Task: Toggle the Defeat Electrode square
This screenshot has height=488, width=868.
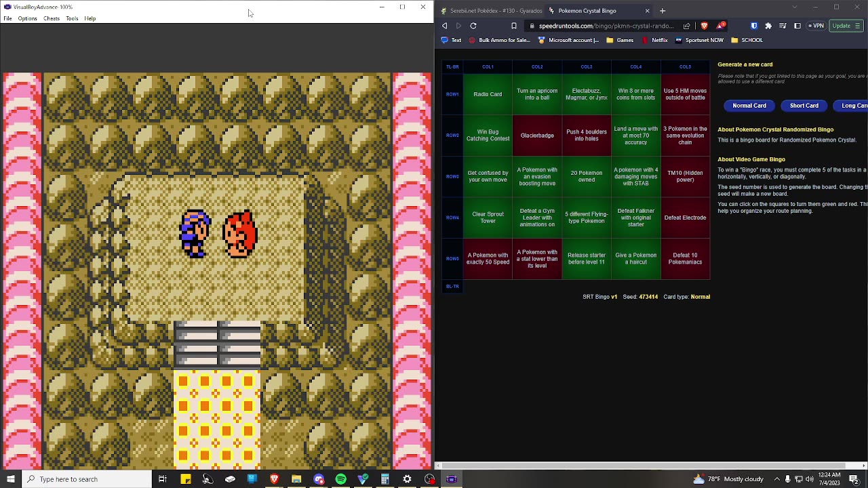Action: pos(685,218)
